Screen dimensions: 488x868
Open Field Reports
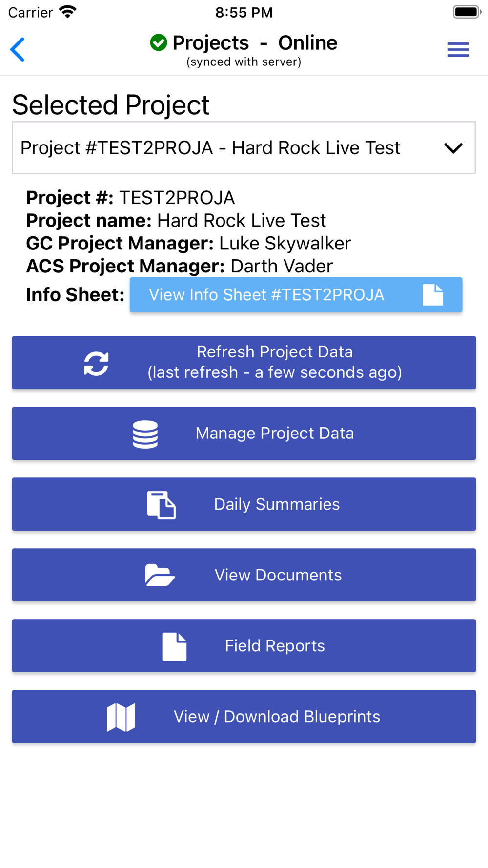[244, 646]
